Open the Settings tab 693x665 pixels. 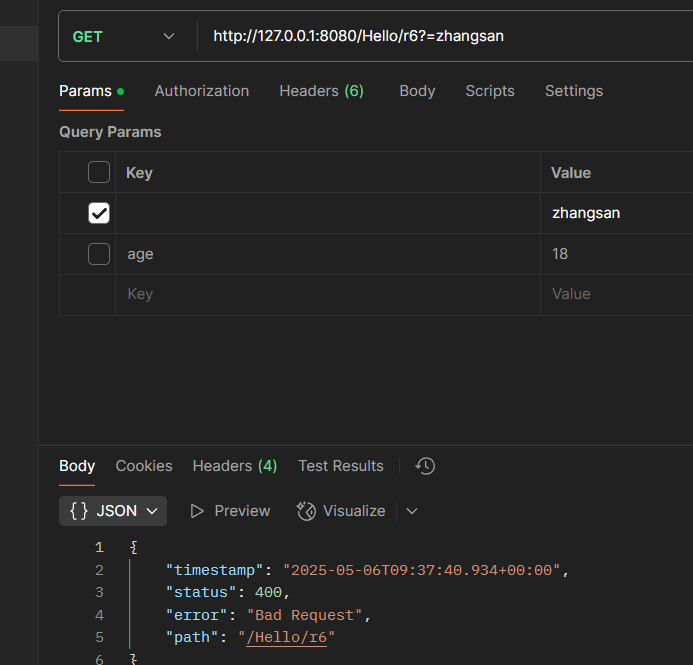(x=574, y=91)
